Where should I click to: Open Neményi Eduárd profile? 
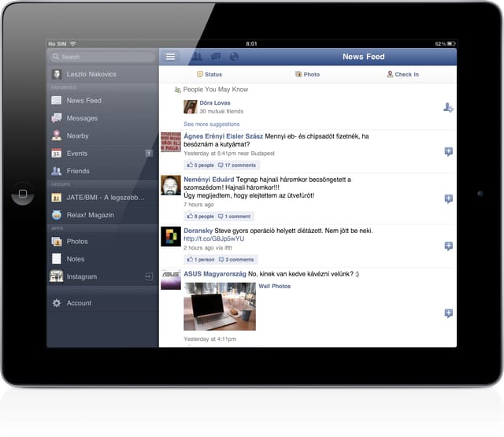(x=209, y=180)
